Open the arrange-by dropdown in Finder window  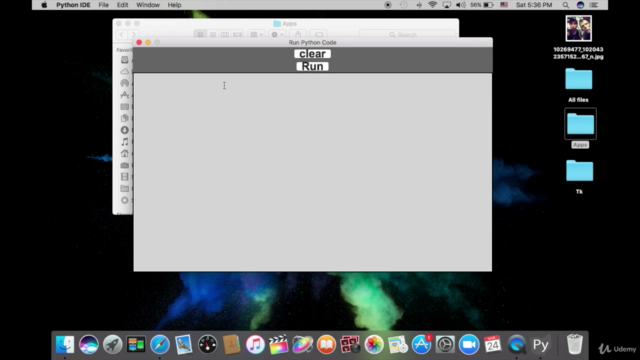point(256,35)
